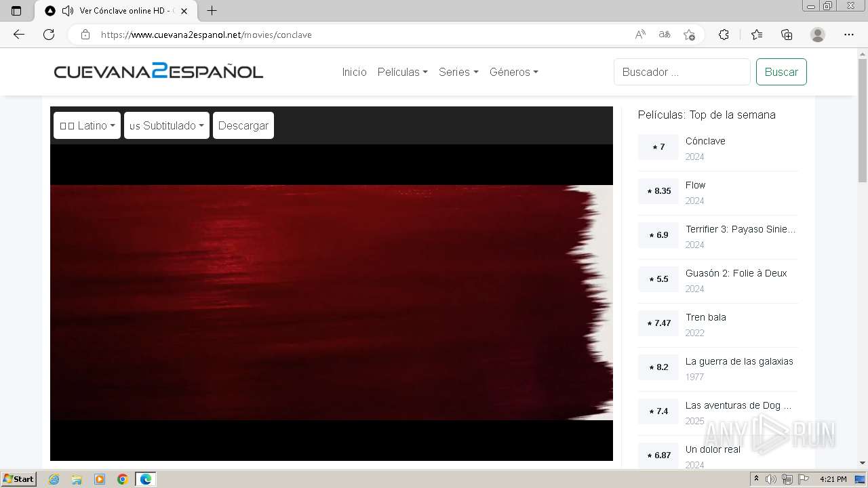Click the Descargar button
868x488 pixels.
[x=243, y=125]
